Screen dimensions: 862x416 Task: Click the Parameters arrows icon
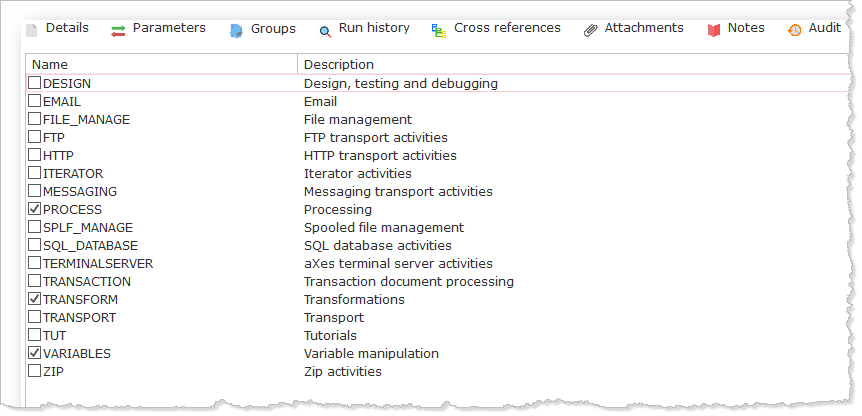118,31
